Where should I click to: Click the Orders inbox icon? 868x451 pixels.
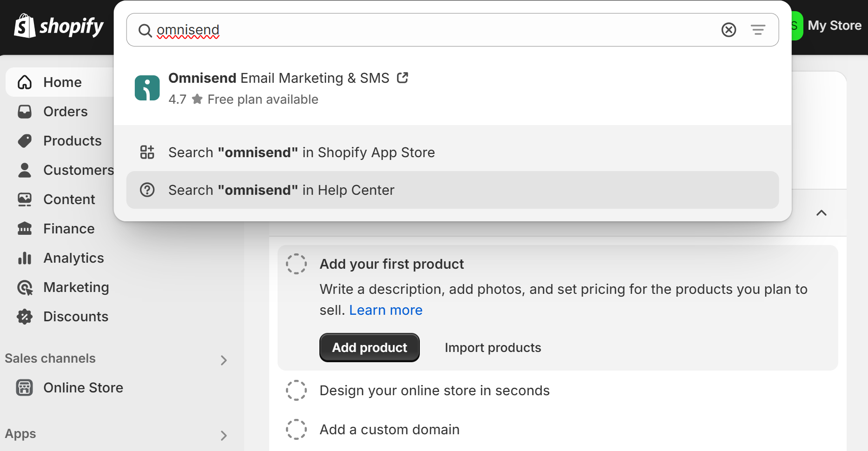(25, 112)
